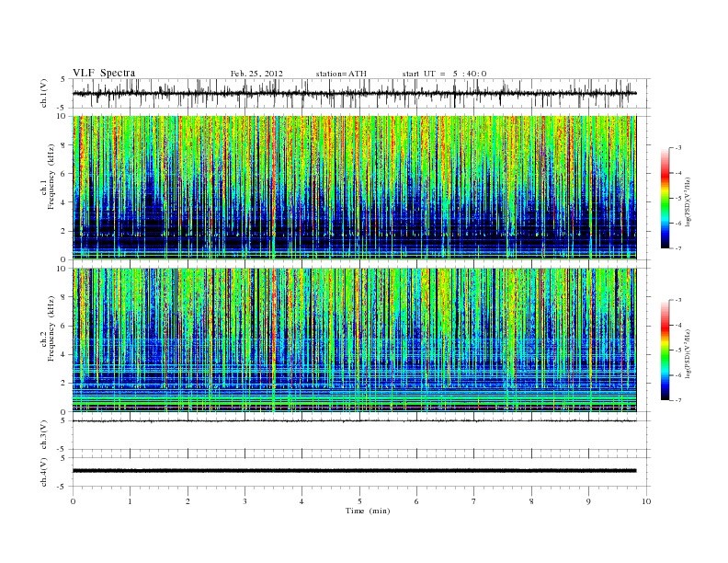Click the ch.1 voltage waveform trace

click(x=354, y=93)
